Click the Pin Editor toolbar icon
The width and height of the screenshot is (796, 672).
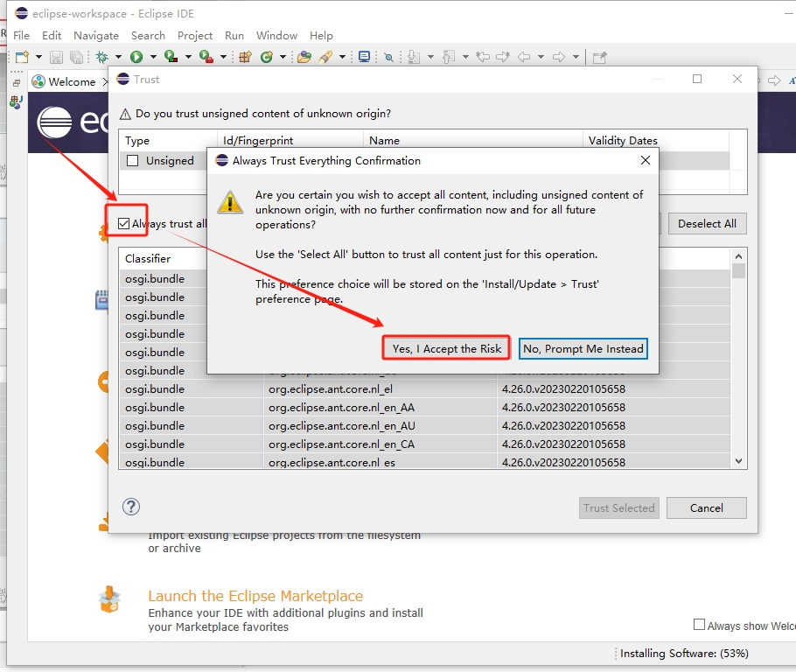click(x=599, y=58)
